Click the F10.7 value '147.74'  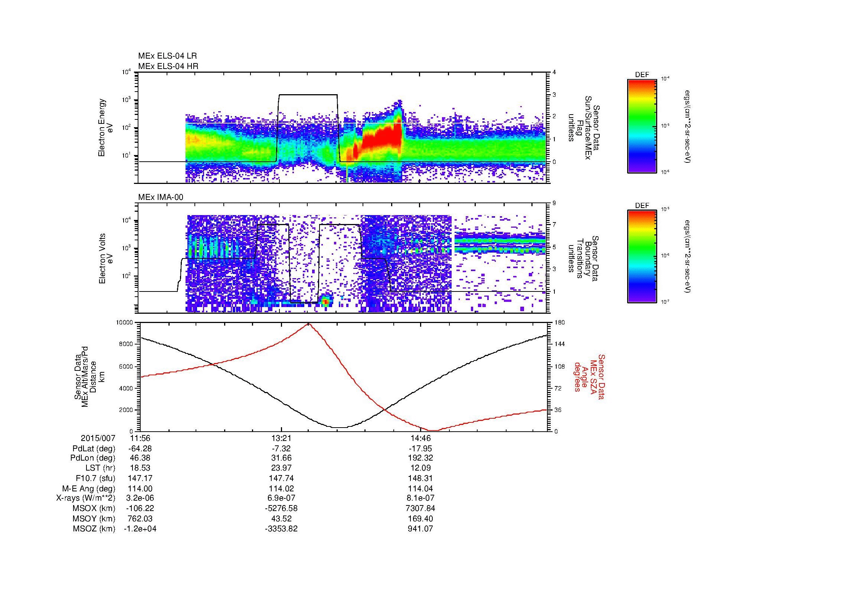tap(281, 478)
